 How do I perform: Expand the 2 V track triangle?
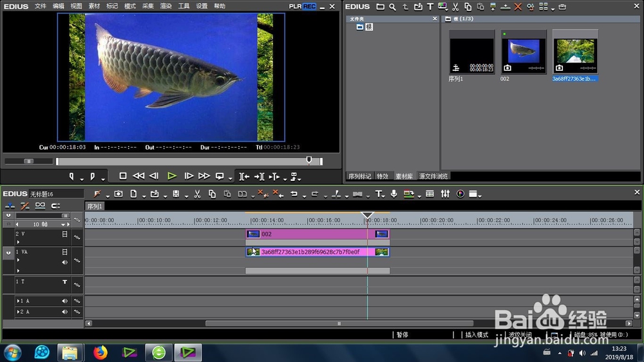(18, 242)
